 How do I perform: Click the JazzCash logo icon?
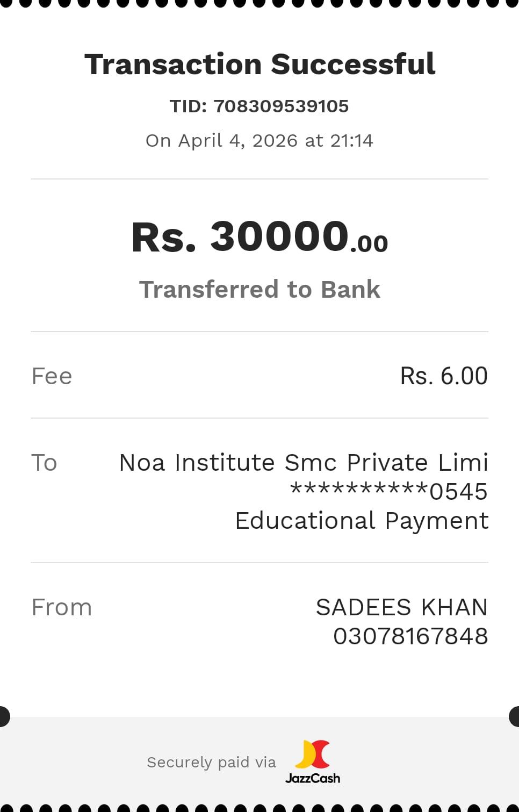pos(312,754)
